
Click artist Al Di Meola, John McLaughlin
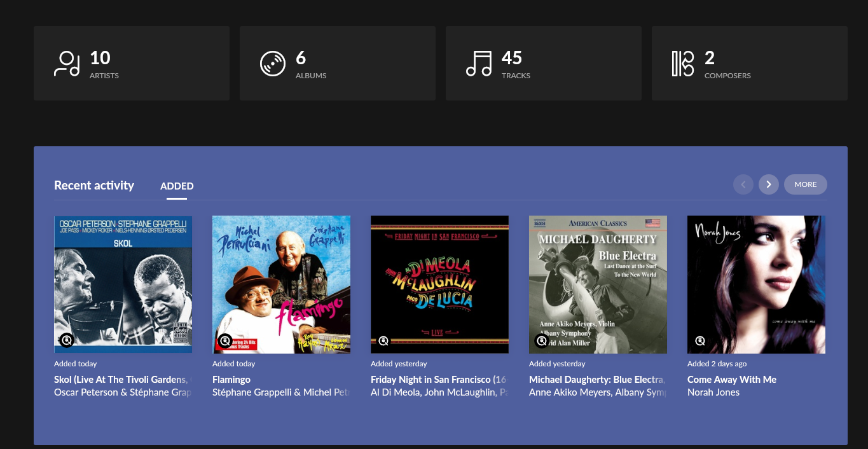[439, 392]
